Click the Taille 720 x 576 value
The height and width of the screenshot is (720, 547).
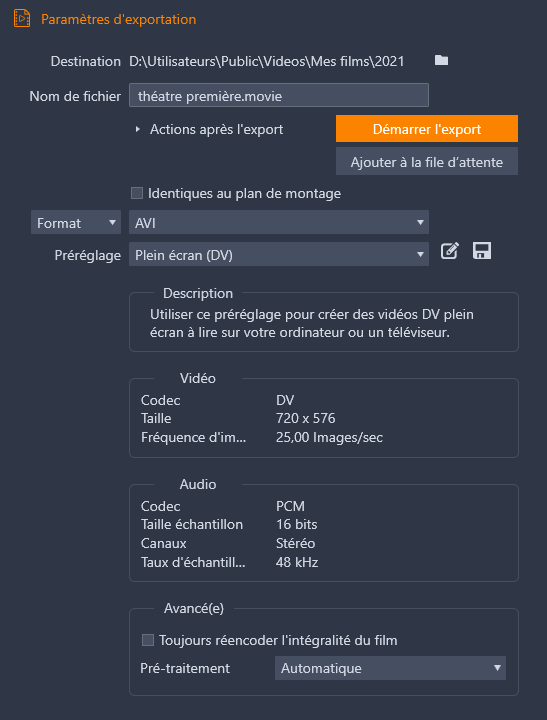(305, 418)
